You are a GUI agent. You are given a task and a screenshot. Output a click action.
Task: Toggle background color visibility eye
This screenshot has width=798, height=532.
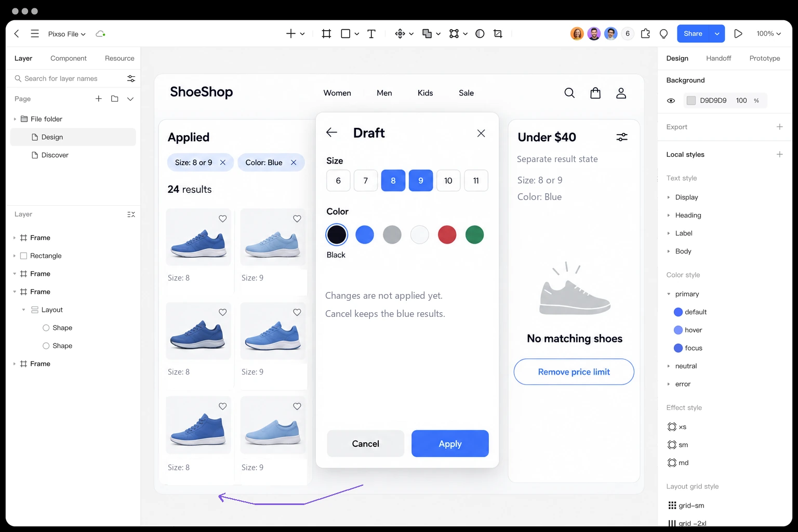671,101
